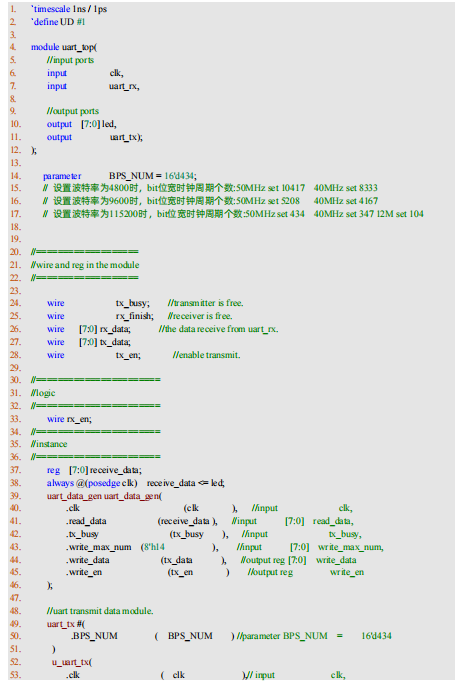Click the //enable transmit. comment
Image resolution: width=466 pixels, height=691 pixels.
point(207,355)
